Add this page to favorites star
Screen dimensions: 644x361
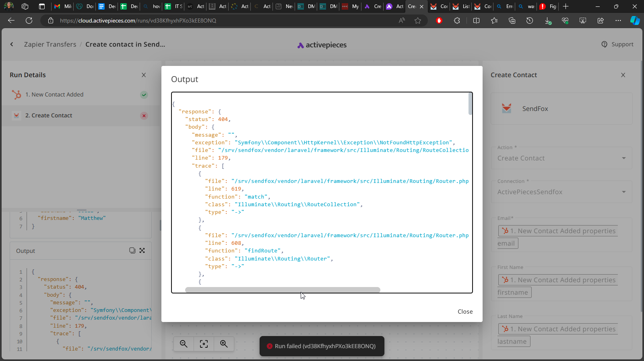418,21
